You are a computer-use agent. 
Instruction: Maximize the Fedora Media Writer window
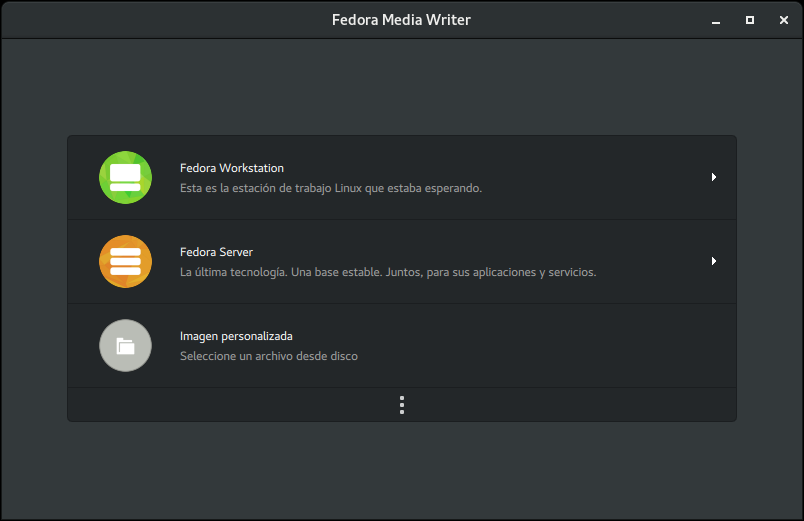750,20
